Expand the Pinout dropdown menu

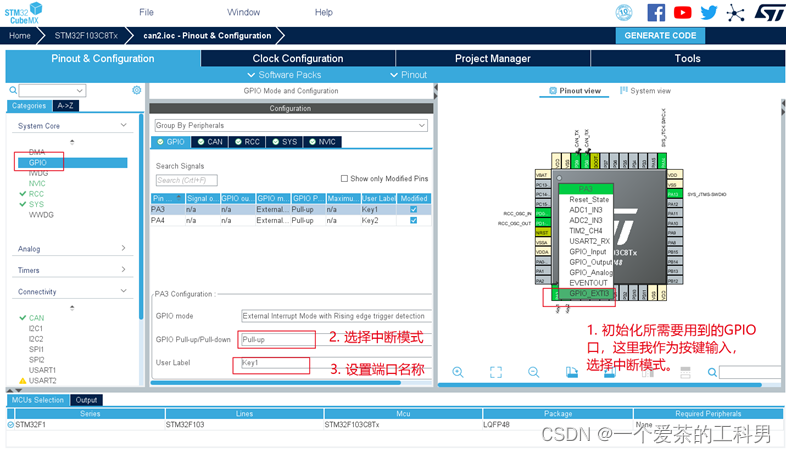(409, 75)
